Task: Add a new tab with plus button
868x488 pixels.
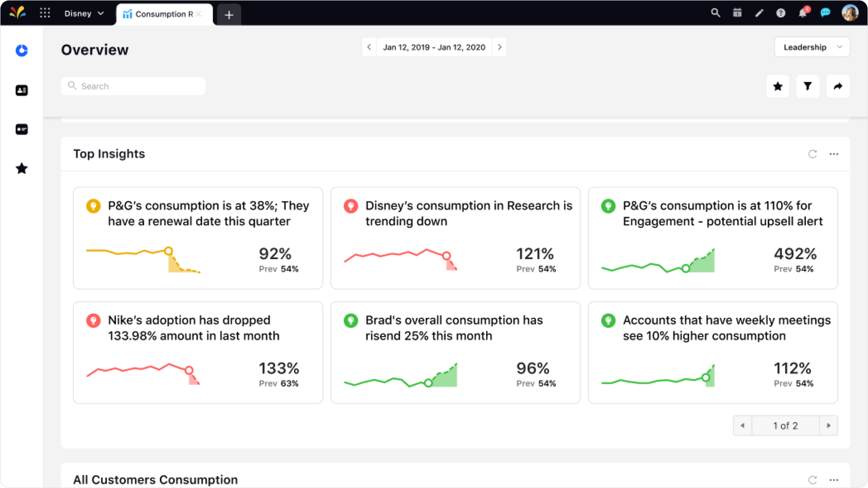Action: pyautogui.click(x=229, y=15)
